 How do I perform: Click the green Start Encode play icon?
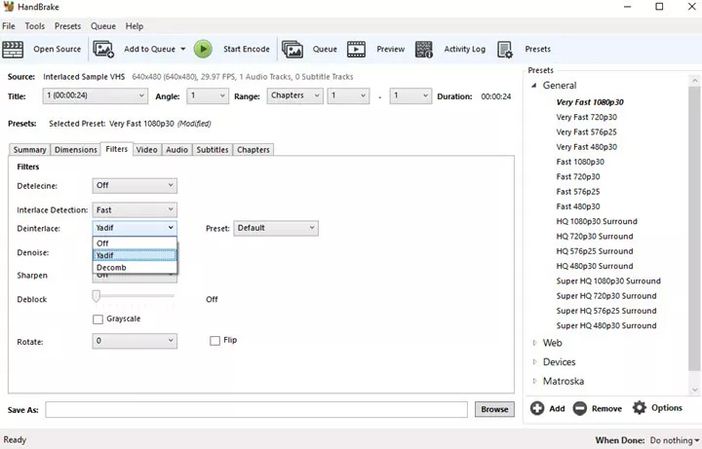[x=203, y=49]
